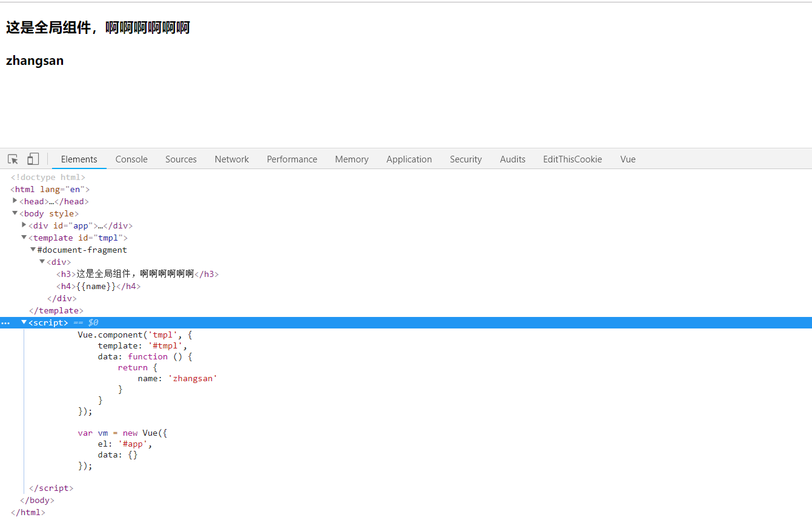The height and width of the screenshot is (523, 812).
Task: Click the data: {} code line
Action: pyautogui.click(x=117, y=455)
